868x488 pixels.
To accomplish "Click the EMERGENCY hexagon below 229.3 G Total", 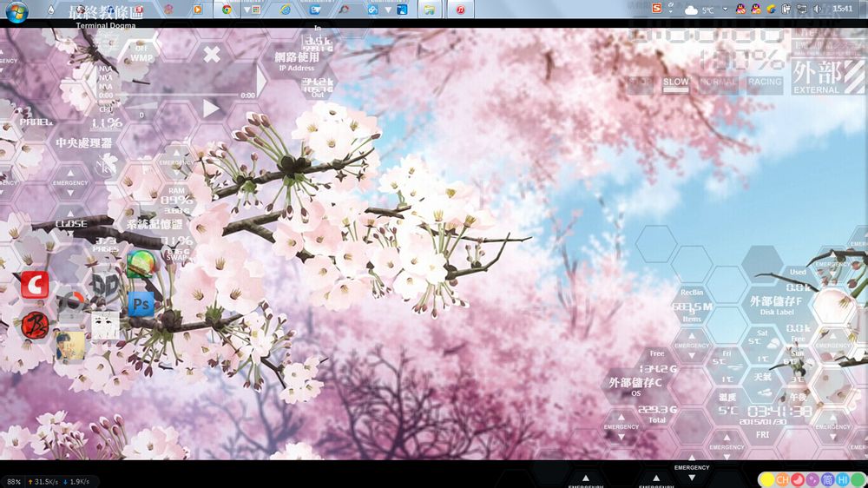I will click(x=621, y=426).
